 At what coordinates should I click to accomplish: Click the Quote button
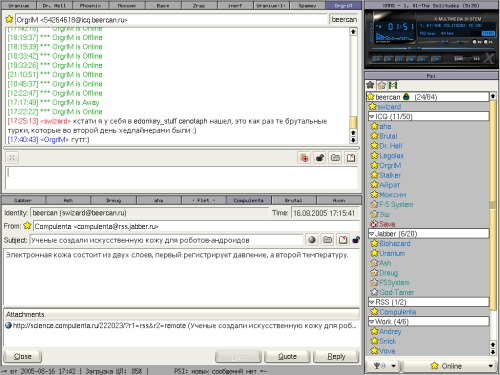click(x=287, y=356)
